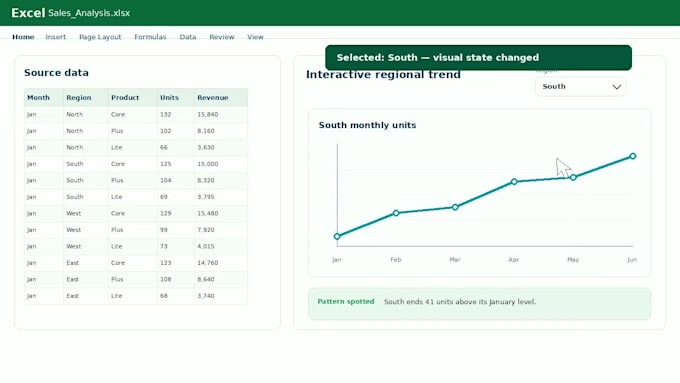
Task: Select the Data tab
Action: tap(188, 37)
